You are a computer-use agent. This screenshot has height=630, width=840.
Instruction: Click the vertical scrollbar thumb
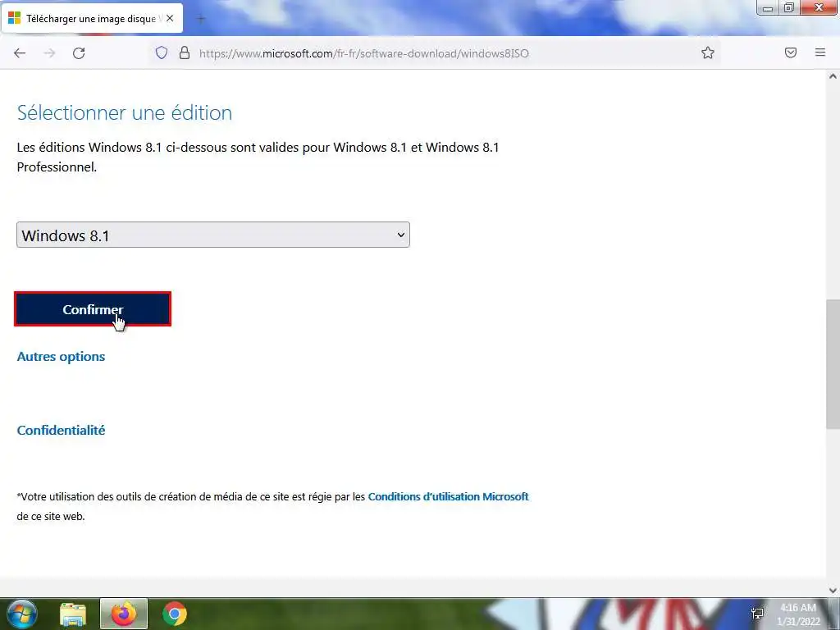(x=833, y=363)
